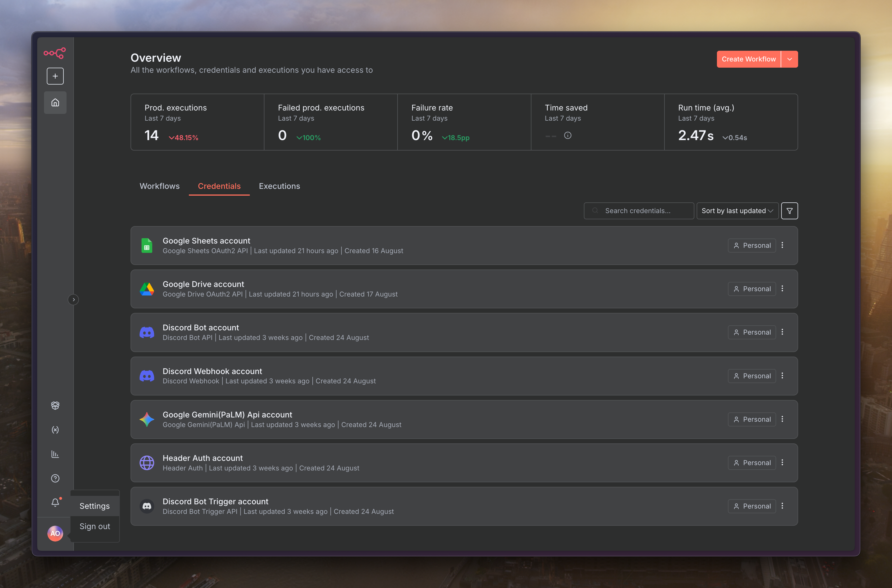892x588 pixels.
Task: Open the Sort by last updated dropdown
Action: [737, 211]
